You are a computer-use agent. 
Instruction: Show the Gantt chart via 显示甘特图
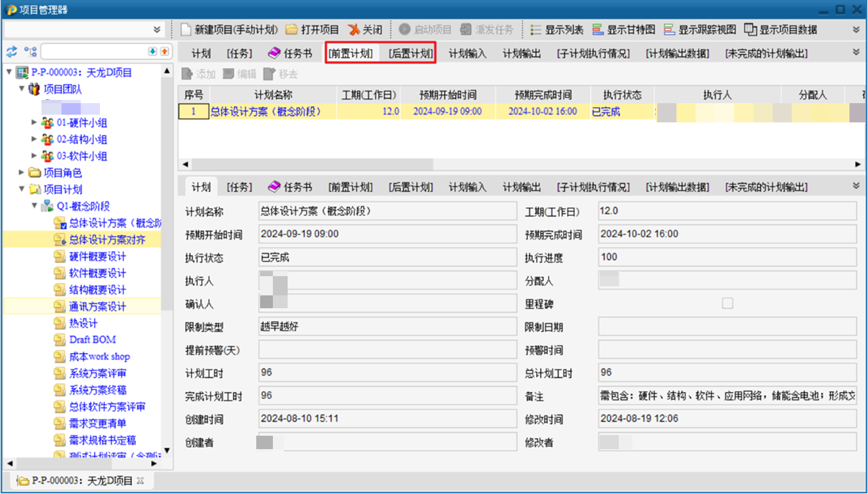(624, 29)
